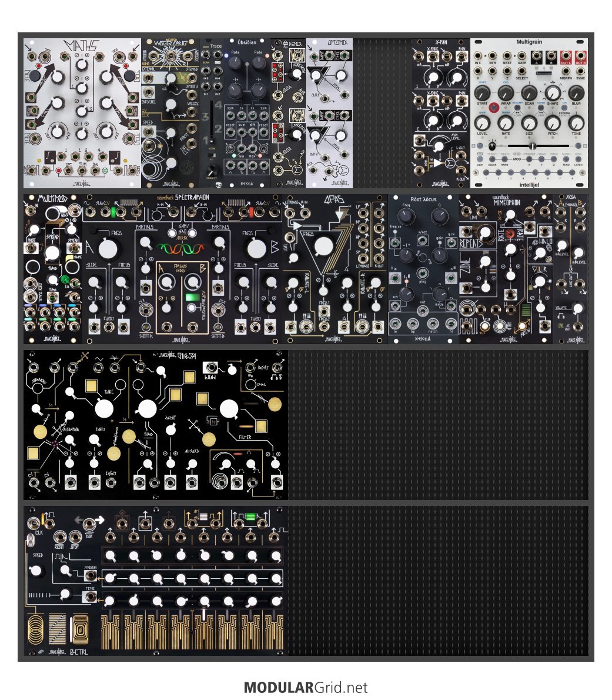Image resolution: width=612 pixels, height=700 pixels.
Task: Click the Multigrain EDIT button
Action: pyautogui.click(x=480, y=159)
